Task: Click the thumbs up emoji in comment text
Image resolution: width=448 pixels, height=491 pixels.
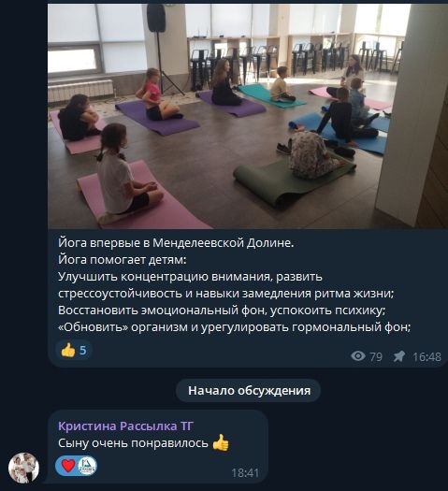Action: pyautogui.click(x=221, y=442)
